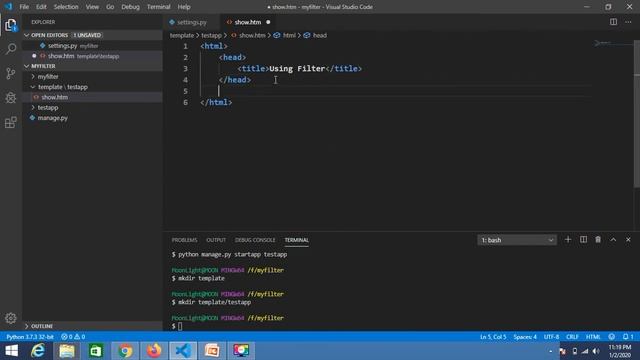Close show.htm tab via unsaved dot
The width and height of the screenshot is (640, 360).
[268, 22]
